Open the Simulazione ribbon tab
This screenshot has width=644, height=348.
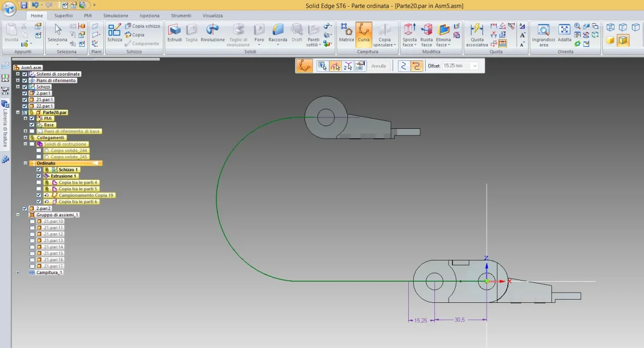point(115,16)
